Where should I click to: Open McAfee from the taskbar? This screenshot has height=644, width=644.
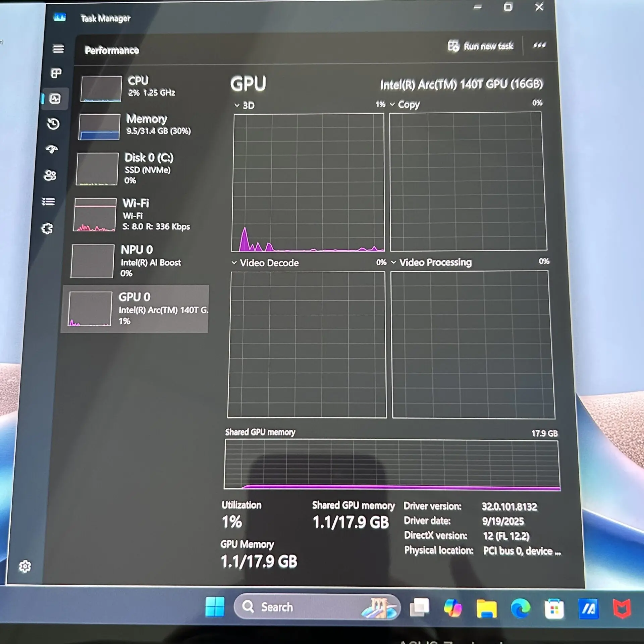622,608
